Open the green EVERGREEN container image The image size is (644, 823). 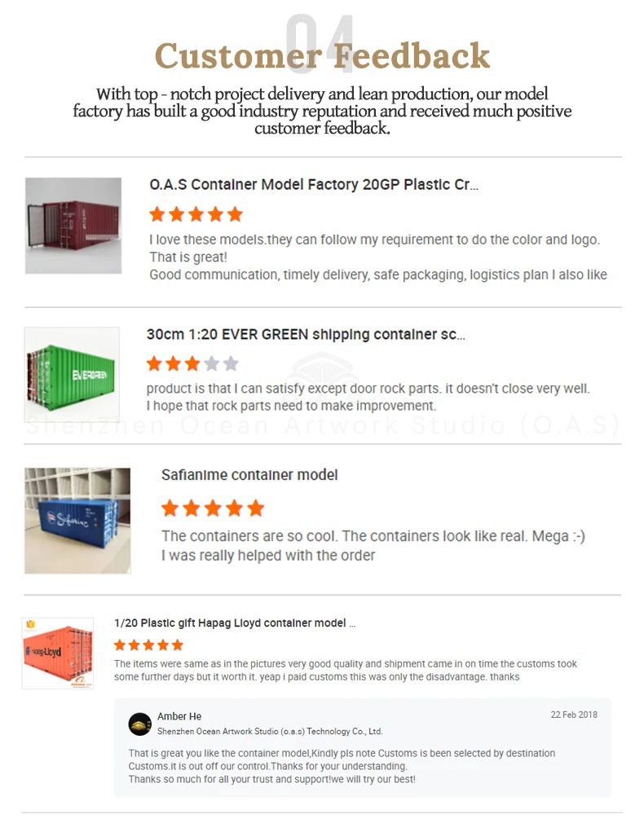pyautogui.click(x=72, y=375)
